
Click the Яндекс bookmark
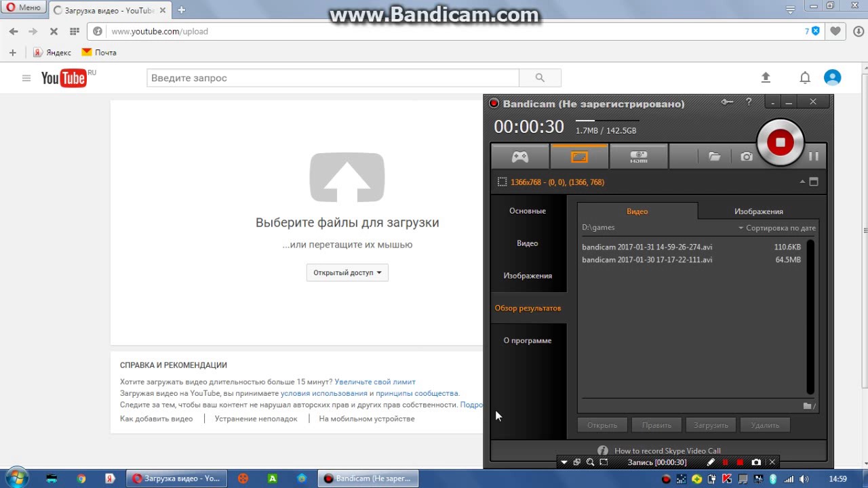52,52
